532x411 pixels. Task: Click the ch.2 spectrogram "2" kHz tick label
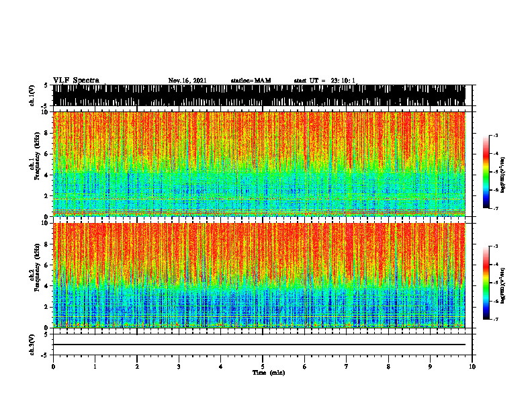pos(48,307)
